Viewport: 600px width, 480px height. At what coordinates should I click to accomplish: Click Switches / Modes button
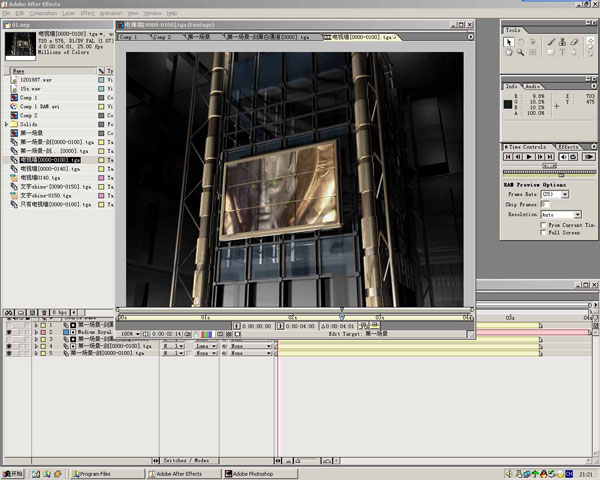[x=186, y=460]
